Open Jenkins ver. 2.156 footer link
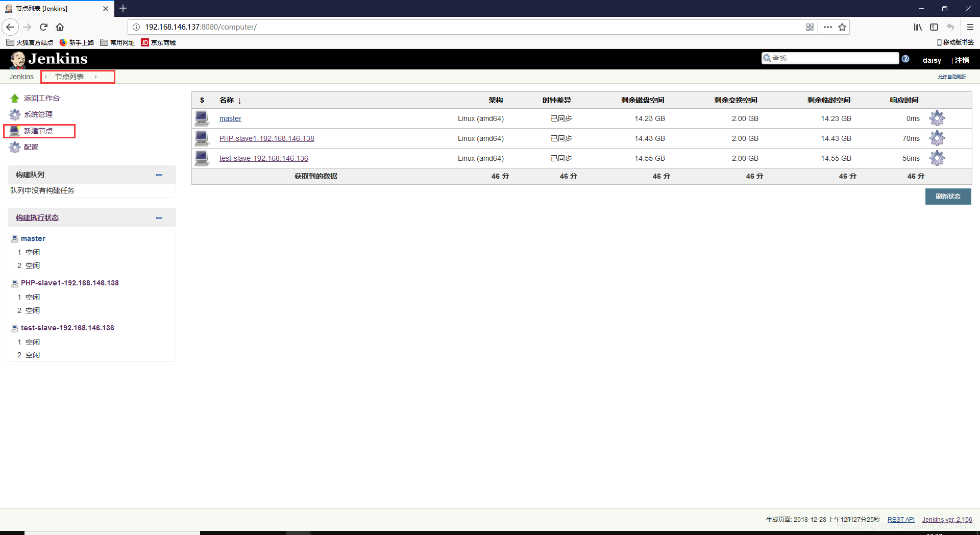 (947, 520)
